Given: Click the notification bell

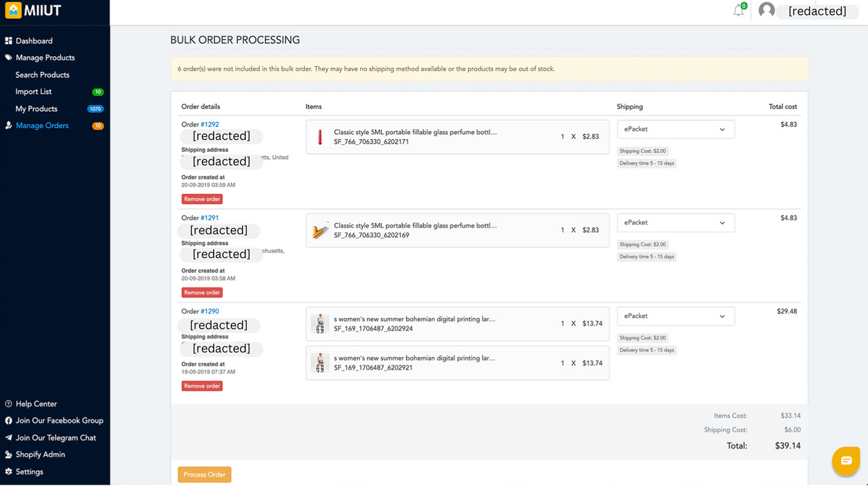Looking at the screenshot, I should 738,10.
